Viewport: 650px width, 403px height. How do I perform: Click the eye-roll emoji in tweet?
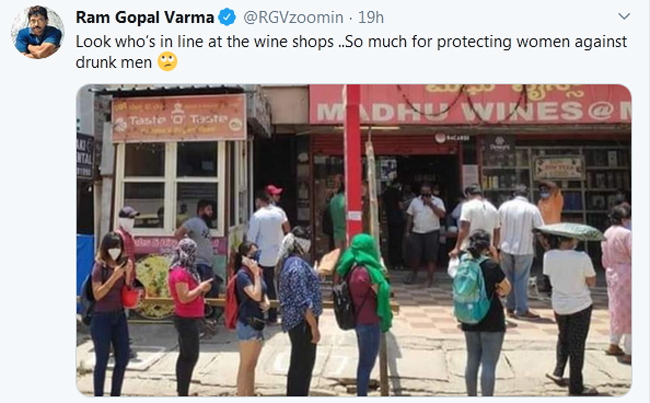coord(167,62)
